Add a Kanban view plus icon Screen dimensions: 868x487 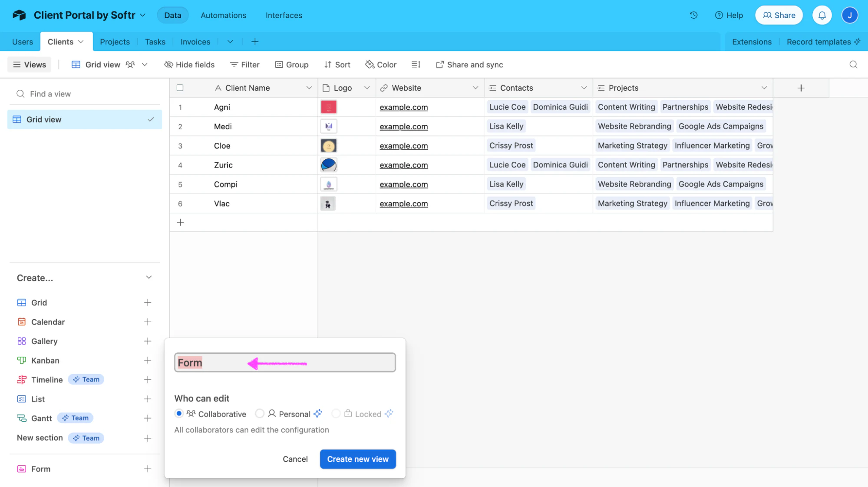click(x=148, y=360)
